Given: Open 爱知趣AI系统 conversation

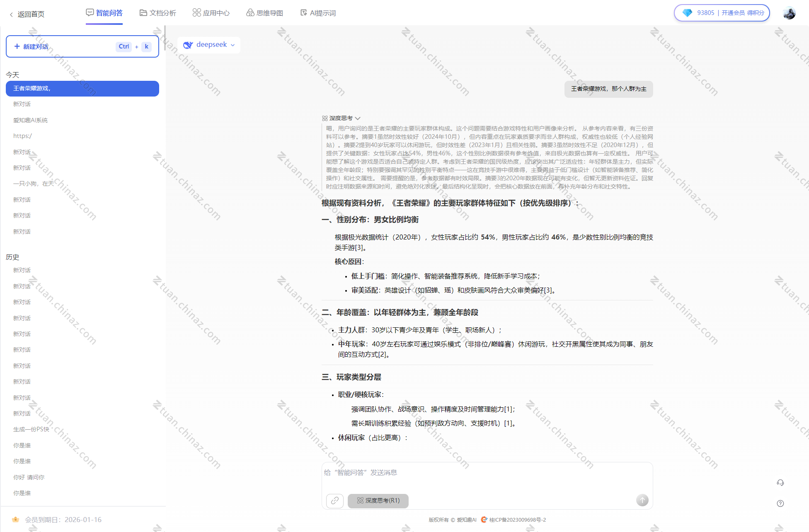Looking at the screenshot, I should click(30, 120).
